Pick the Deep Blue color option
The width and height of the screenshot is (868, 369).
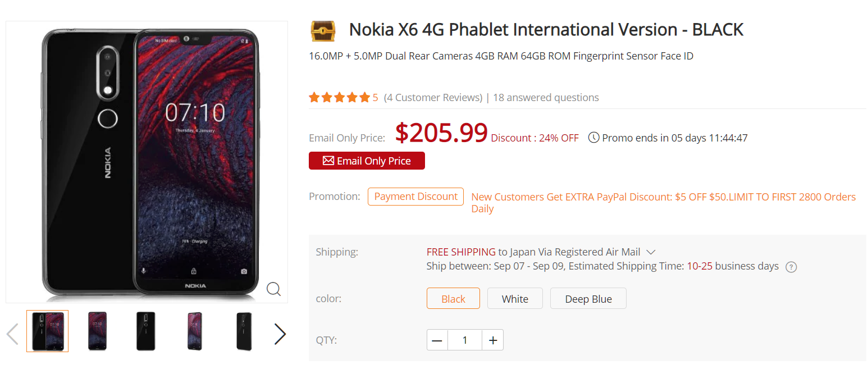[x=588, y=299]
